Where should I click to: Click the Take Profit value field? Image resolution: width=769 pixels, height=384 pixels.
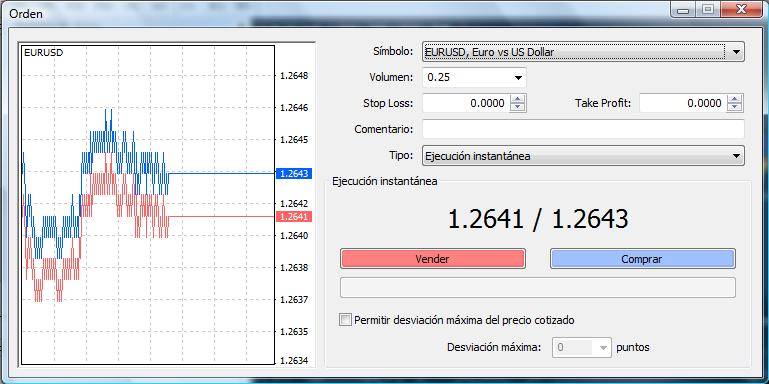(683, 103)
